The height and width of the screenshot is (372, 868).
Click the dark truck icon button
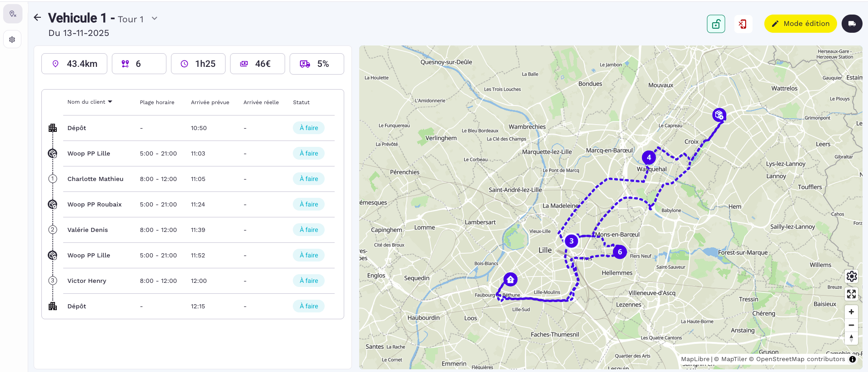pyautogui.click(x=852, y=24)
